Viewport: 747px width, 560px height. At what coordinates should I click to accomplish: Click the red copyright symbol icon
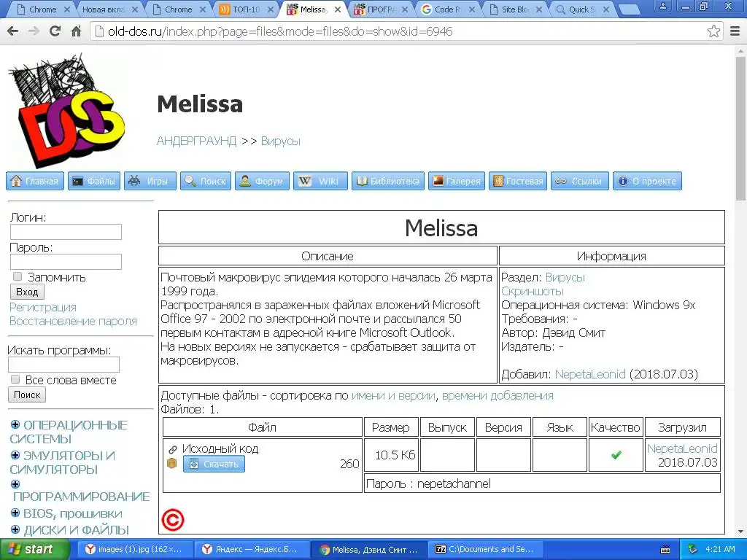(x=172, y=520)
